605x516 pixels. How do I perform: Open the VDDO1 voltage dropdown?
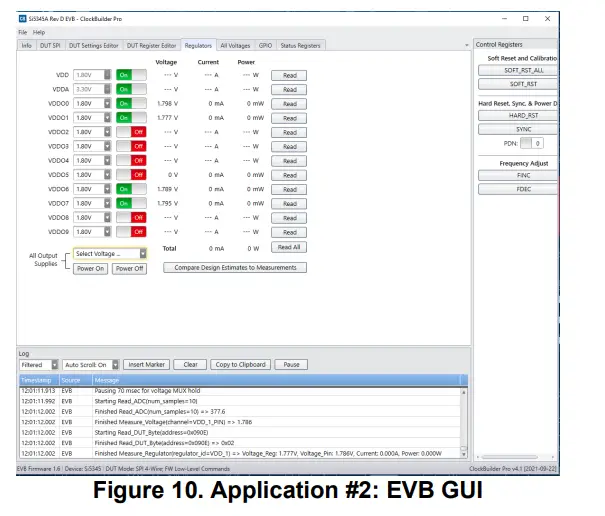92,118
